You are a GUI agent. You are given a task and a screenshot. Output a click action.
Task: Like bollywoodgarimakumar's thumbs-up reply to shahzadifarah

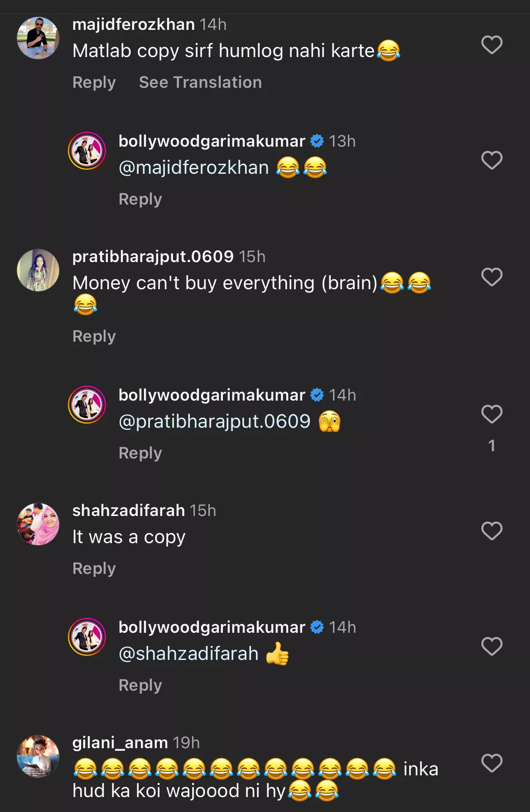(491, 646)
